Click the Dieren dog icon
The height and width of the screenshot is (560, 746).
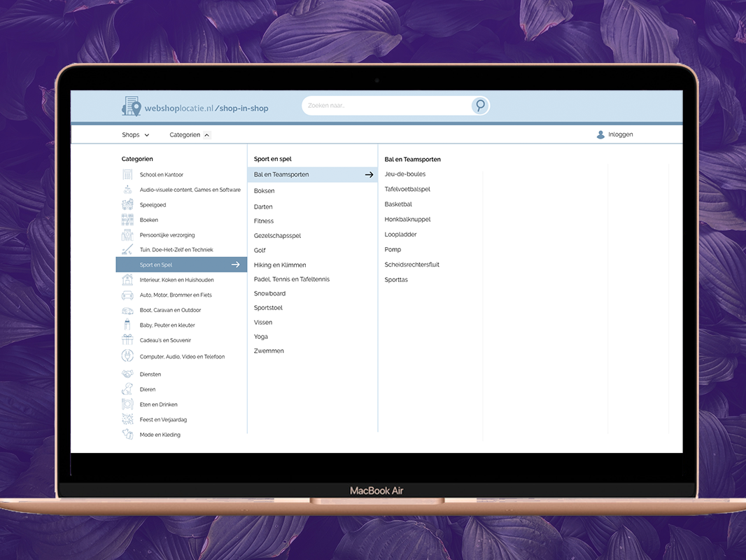click(127, 389)
